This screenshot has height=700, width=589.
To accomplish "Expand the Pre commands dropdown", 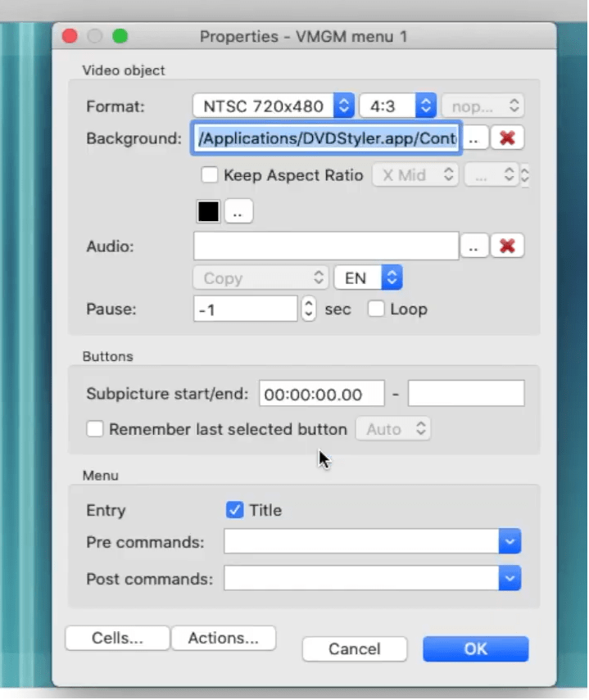I will pyautogui.click(x=510, y=542).
